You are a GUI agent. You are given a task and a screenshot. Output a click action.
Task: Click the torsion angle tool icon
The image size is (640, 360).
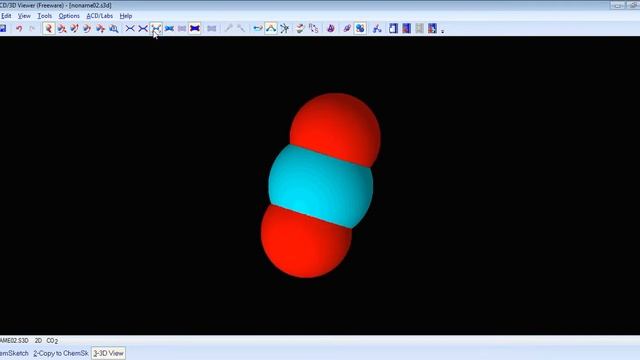click(284, 28)
